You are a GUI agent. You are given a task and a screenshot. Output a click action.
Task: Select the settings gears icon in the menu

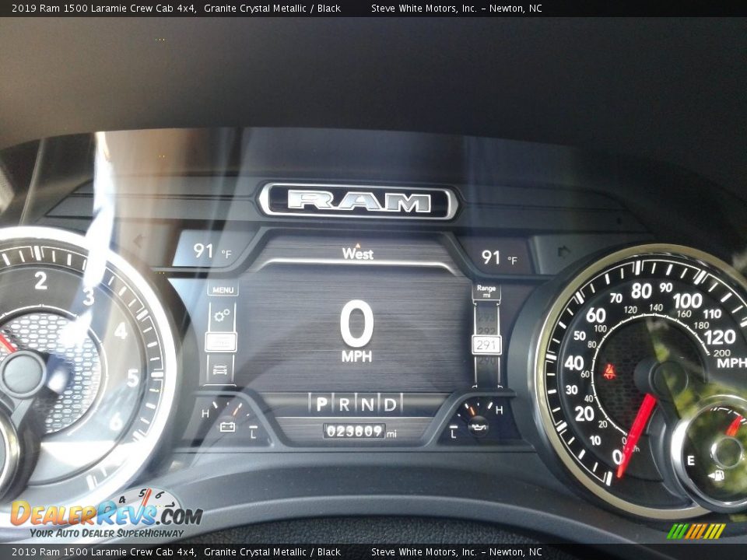click(x=222, y=315)
